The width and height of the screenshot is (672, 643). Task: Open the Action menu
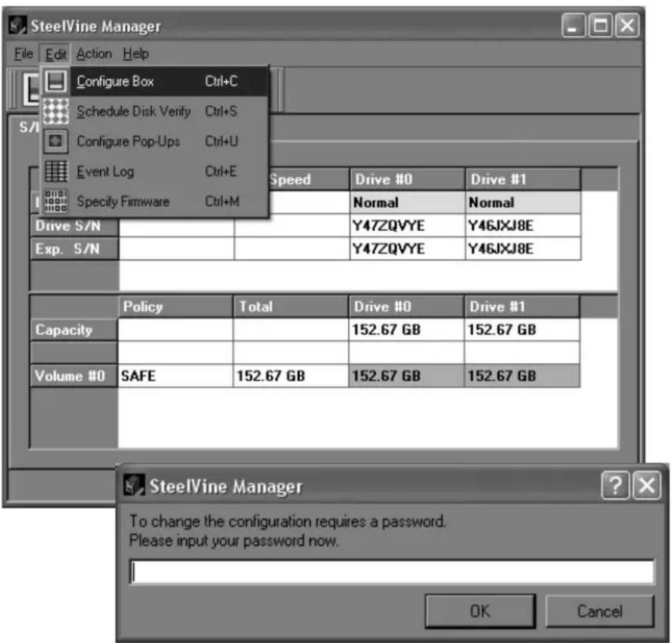[x=94, y=54]
